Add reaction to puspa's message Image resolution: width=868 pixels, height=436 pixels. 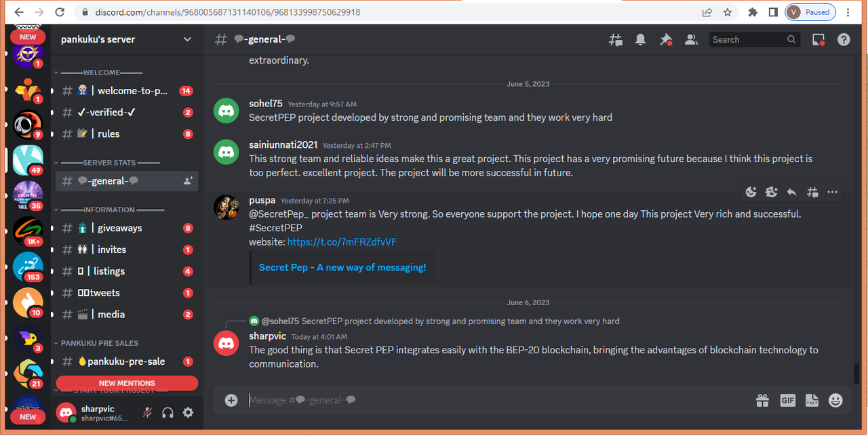click(x=751, y=192)
